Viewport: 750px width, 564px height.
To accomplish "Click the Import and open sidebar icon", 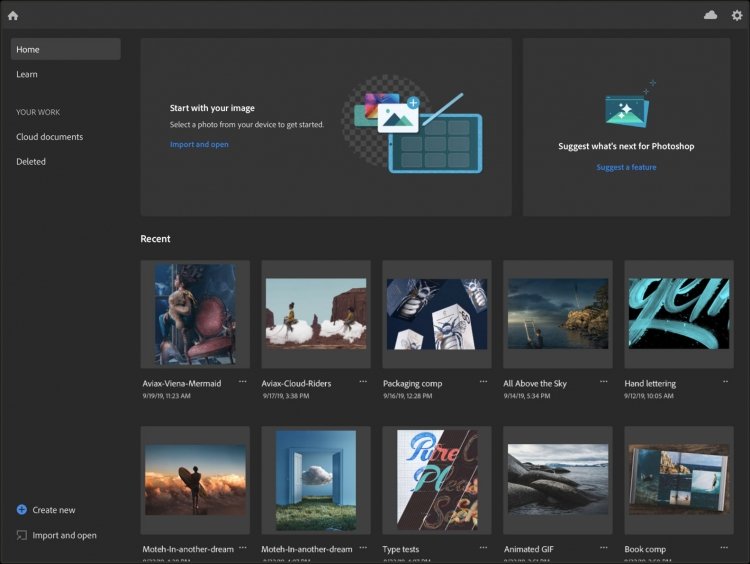I will [x=22, y=535].
